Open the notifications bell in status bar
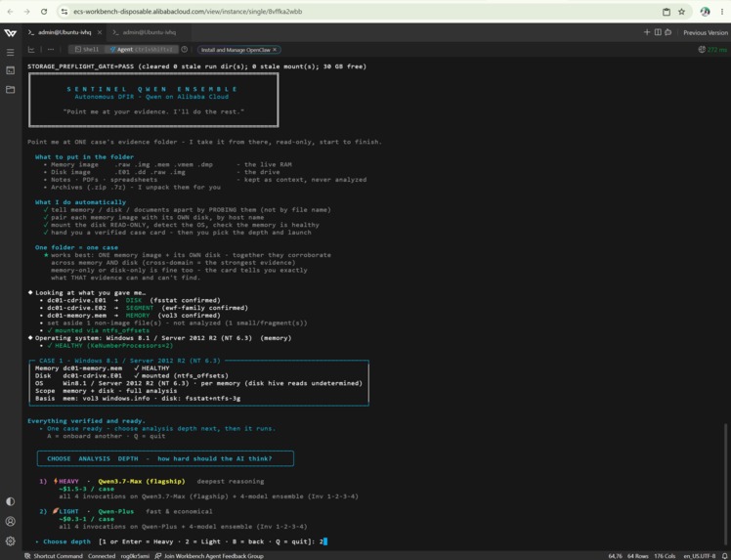Image resolution: width=731 pixels, height=560 pixels. tap(724, 556)
